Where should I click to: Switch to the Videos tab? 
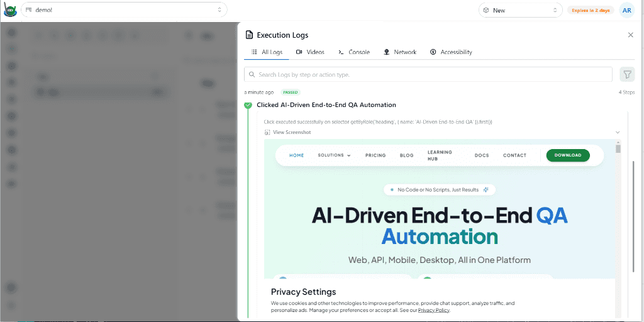coord(310,52)
